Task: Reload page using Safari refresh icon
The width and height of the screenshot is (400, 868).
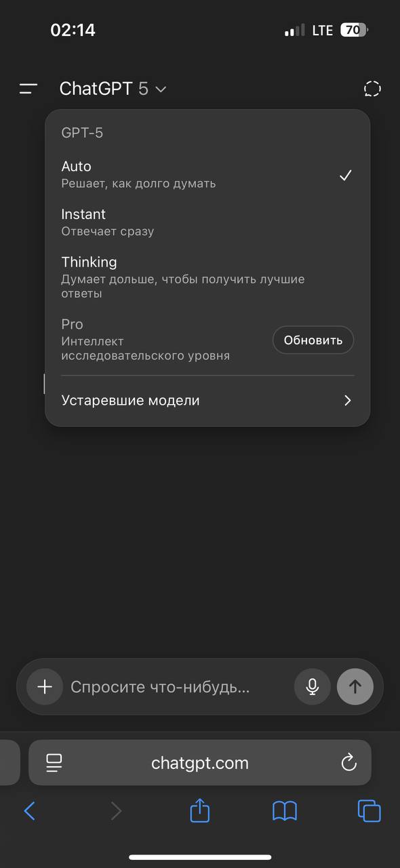Action: point(348,762)
